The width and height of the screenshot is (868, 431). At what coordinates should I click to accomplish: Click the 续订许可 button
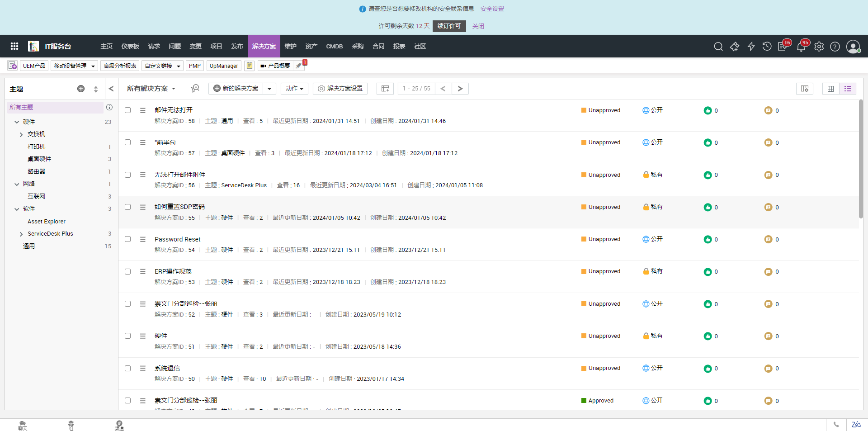(x=449, y=26)
